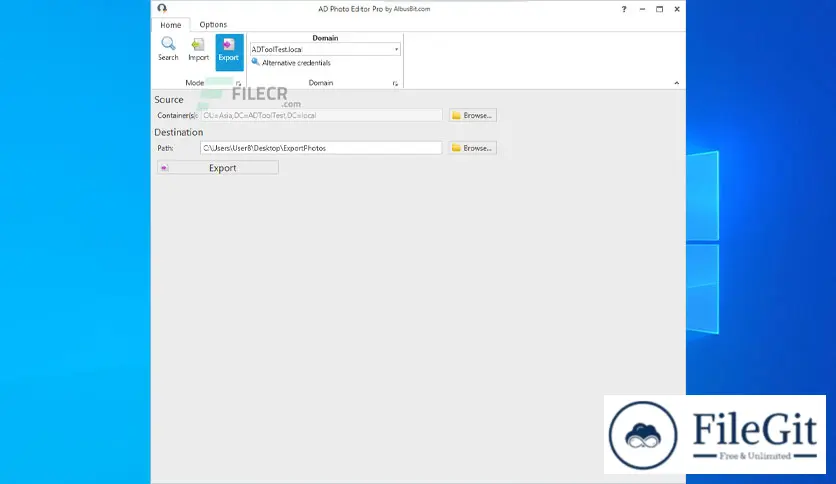Focus the destination Path input field
This screenshot has height=484, width=836.
click(321, 148)
